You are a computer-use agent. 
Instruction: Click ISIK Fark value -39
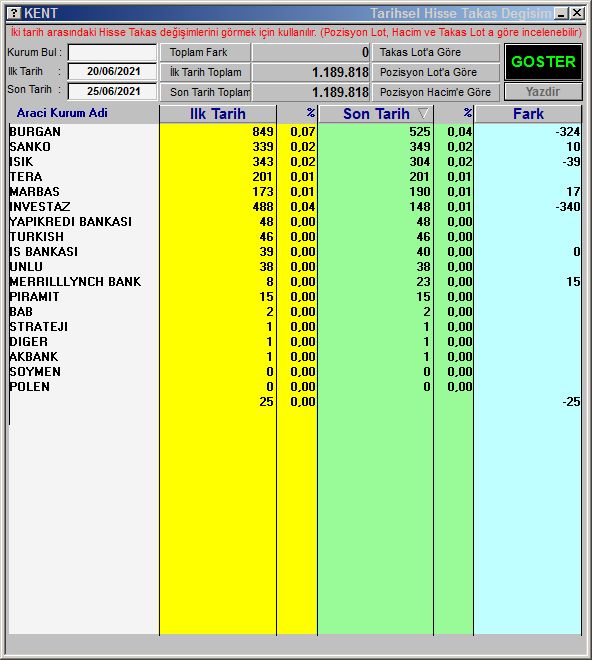[x=571, y=162]
